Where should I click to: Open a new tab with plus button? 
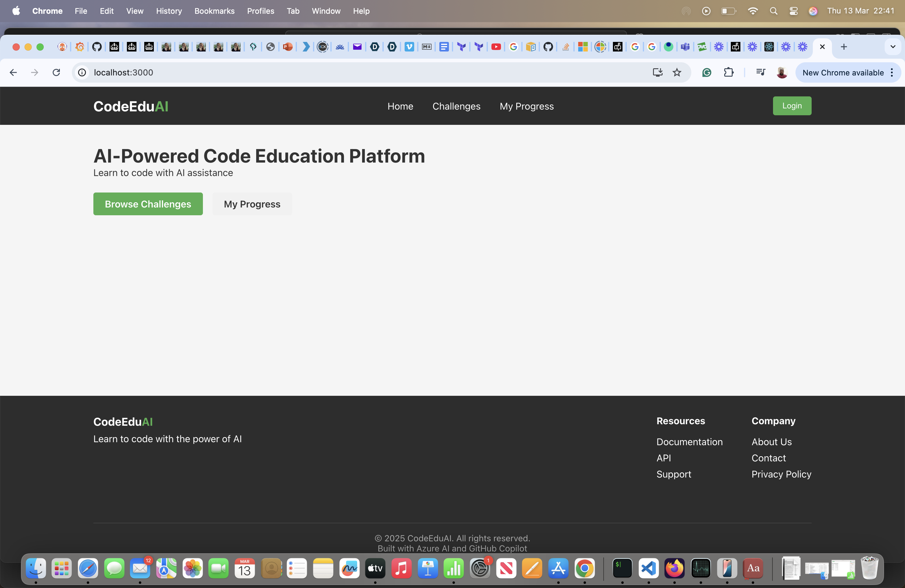coord(844,47)
